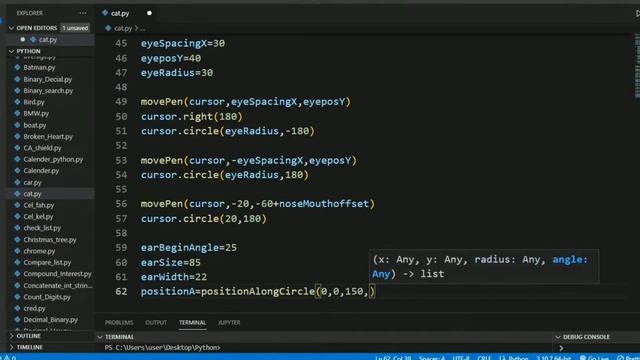640x360 pixels.
Task: Click cat.py in the breadcrumb path
Action: coord(123,28)
